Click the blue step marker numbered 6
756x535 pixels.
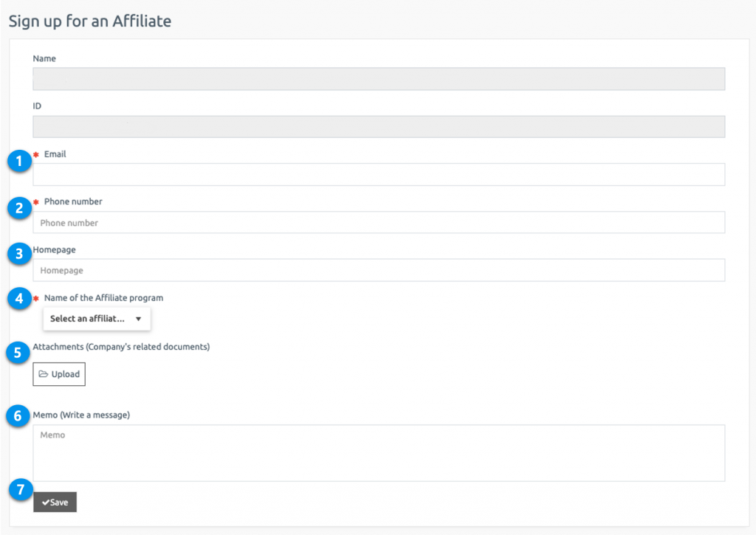point(17,415)
